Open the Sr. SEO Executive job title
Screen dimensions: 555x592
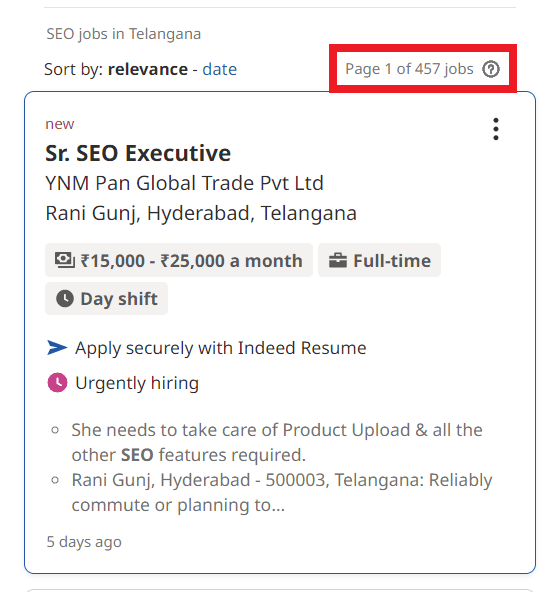138,153
